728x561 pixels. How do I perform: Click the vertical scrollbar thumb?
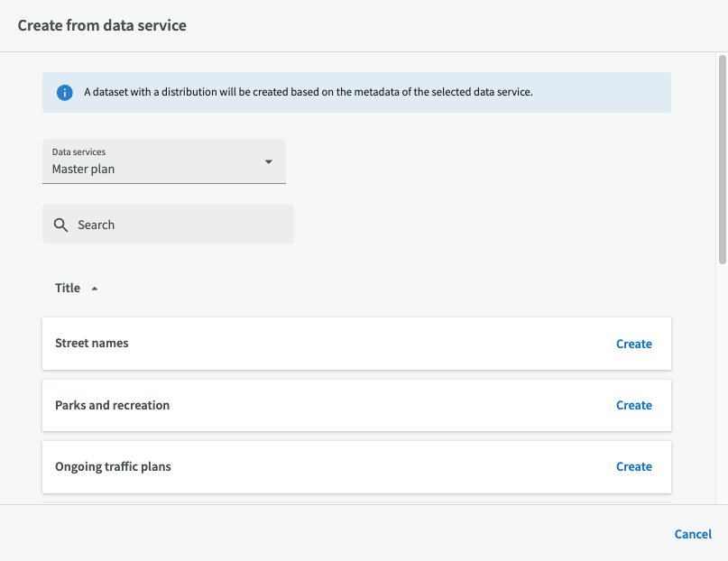pyautogui.click(x=722, y=158)
